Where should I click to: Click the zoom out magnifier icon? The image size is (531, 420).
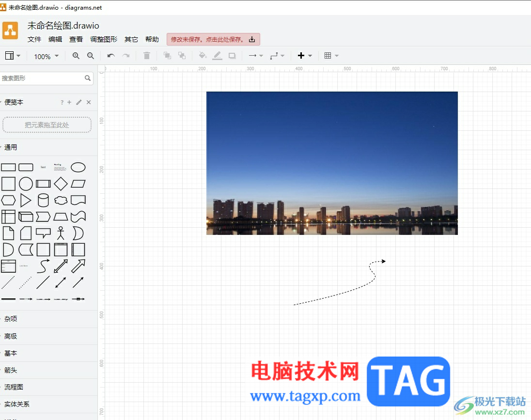91,56
